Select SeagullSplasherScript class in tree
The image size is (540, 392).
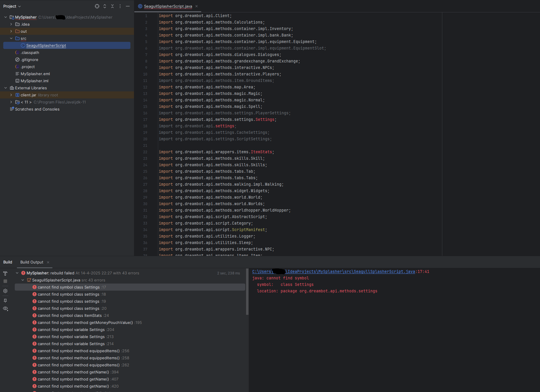point(67,45)
